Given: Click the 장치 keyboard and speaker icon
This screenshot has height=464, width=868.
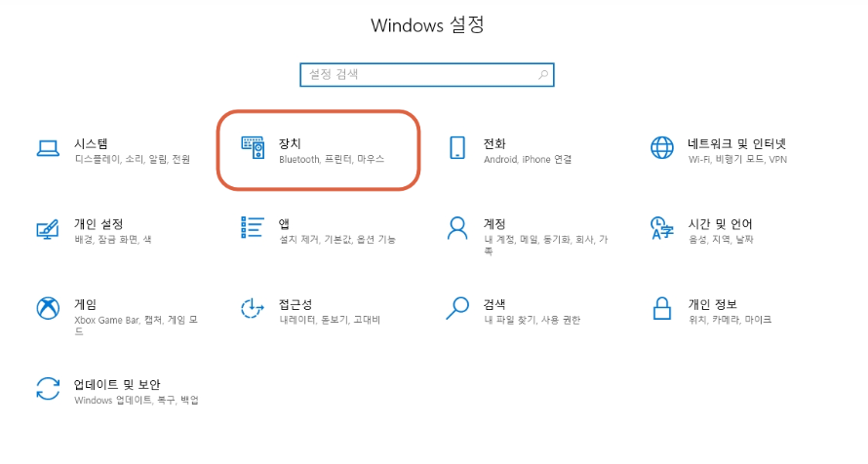Looking at the screenshot, I should [253, 147].
